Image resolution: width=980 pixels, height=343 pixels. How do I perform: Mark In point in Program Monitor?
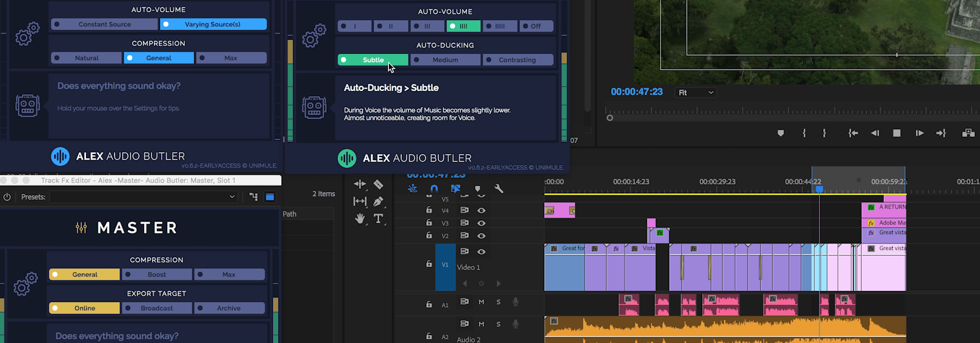804,133
